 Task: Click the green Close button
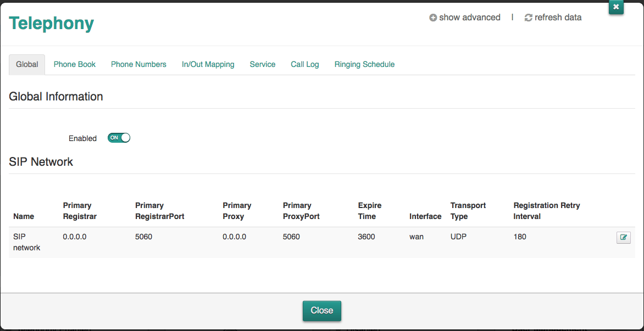(322, 311)
